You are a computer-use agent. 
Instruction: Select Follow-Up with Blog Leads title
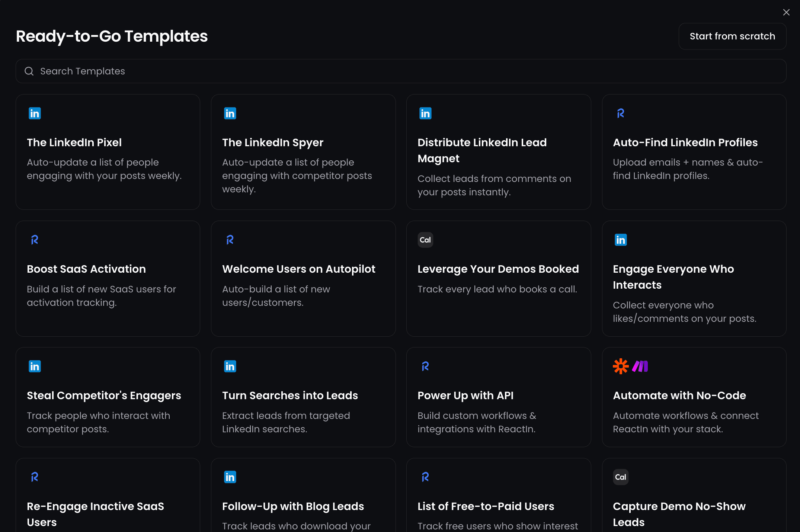(x=293, y=506)
